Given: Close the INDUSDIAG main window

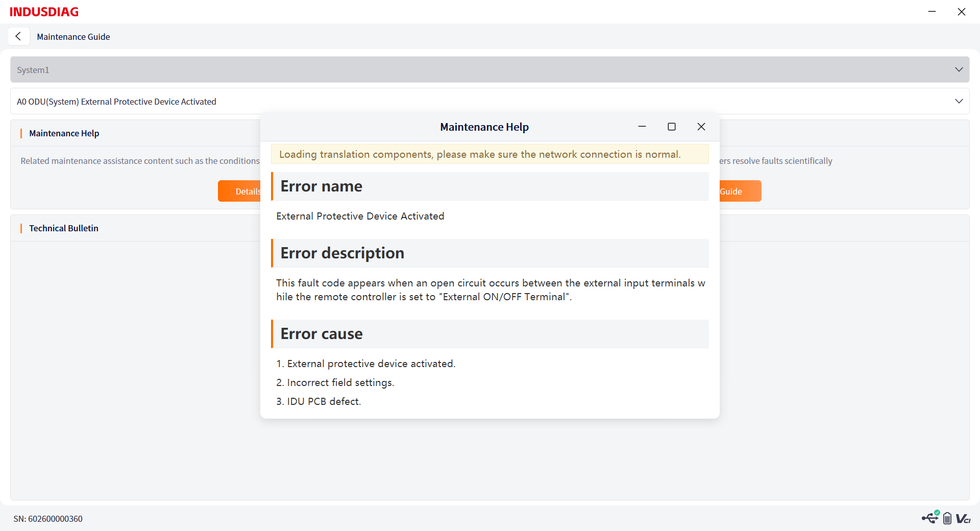Looking at the screenshot, I should [962, 11].
